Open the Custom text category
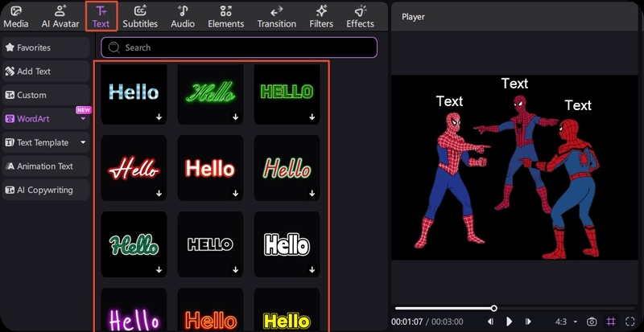Image resolution: width=644 pixels, height=332 pixels. [x=46, y=95]
